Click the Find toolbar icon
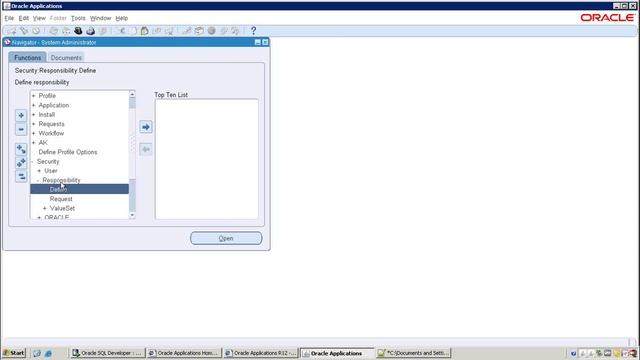Viewport: 640px width, 360px height. point(24,31)
